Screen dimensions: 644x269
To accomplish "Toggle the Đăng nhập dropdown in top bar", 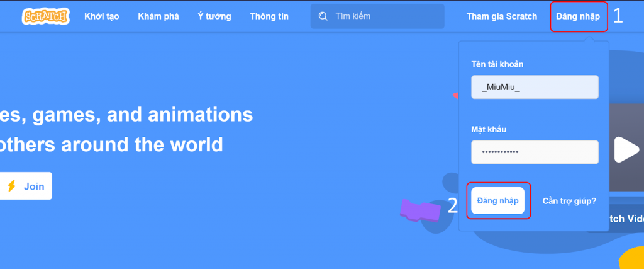I will 578,16.
